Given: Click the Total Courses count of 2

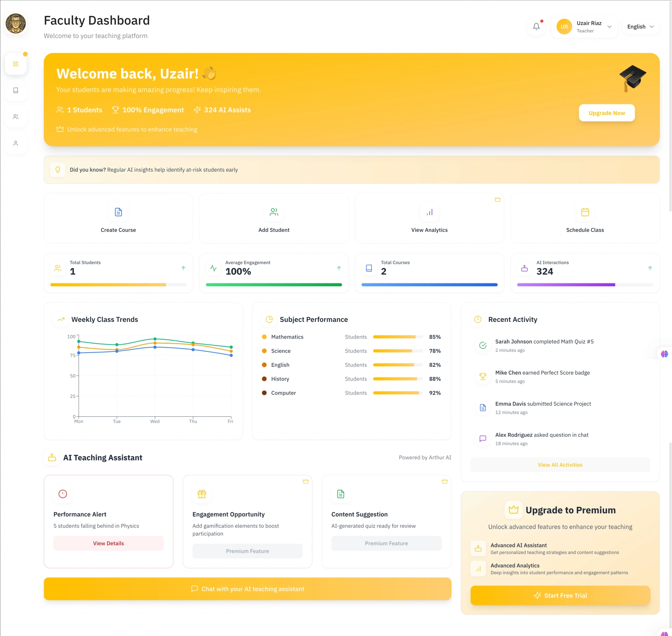Looking at the screenshot, I should coord(384,271).
